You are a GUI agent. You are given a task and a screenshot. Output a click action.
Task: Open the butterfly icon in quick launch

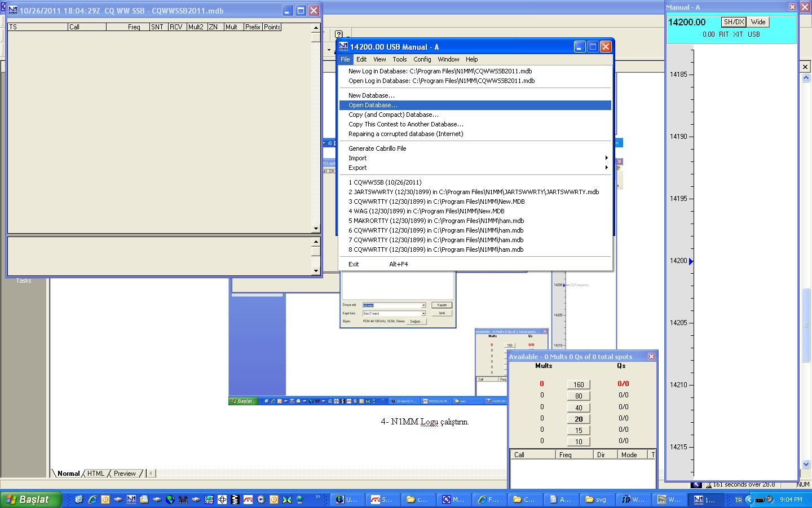(x=286, y=500)
